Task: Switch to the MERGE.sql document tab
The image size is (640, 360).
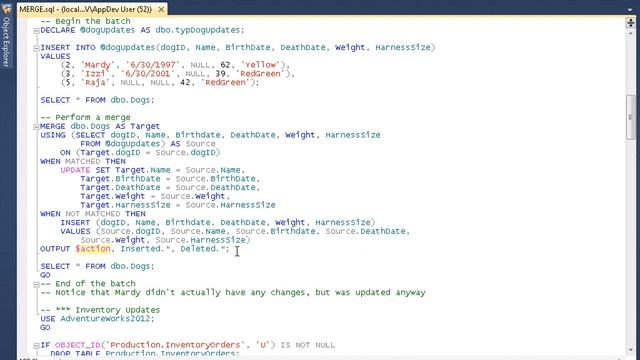Action: [85, 9]
